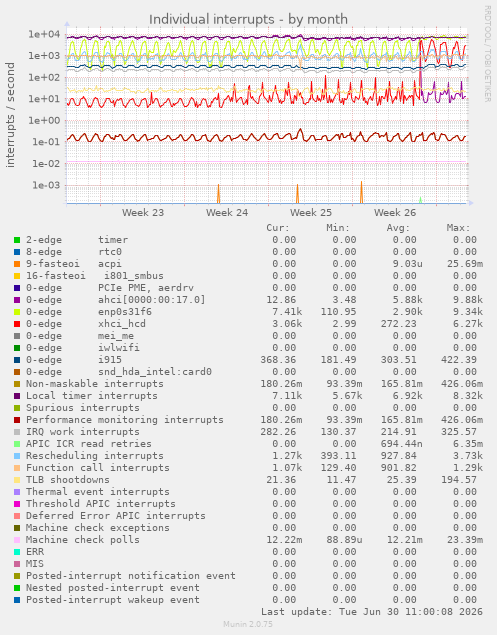Click the Week 23 axis label
Viewport: 497px width, 635px height.
pyautogui.click(x=143, y=213)
